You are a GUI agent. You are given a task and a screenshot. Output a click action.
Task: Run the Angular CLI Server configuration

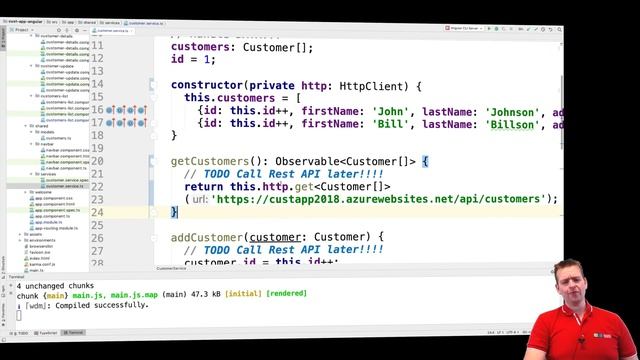click(489, 29)
